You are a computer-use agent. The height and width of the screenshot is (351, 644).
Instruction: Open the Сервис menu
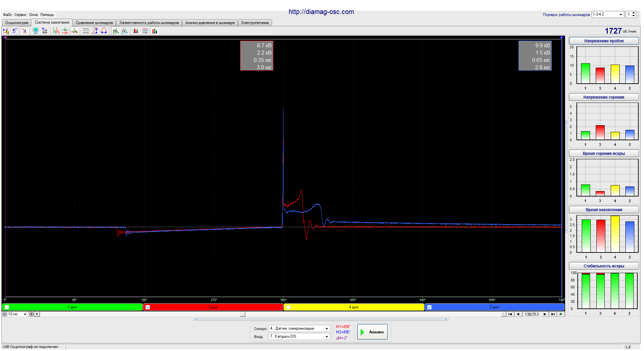(20, 15)
